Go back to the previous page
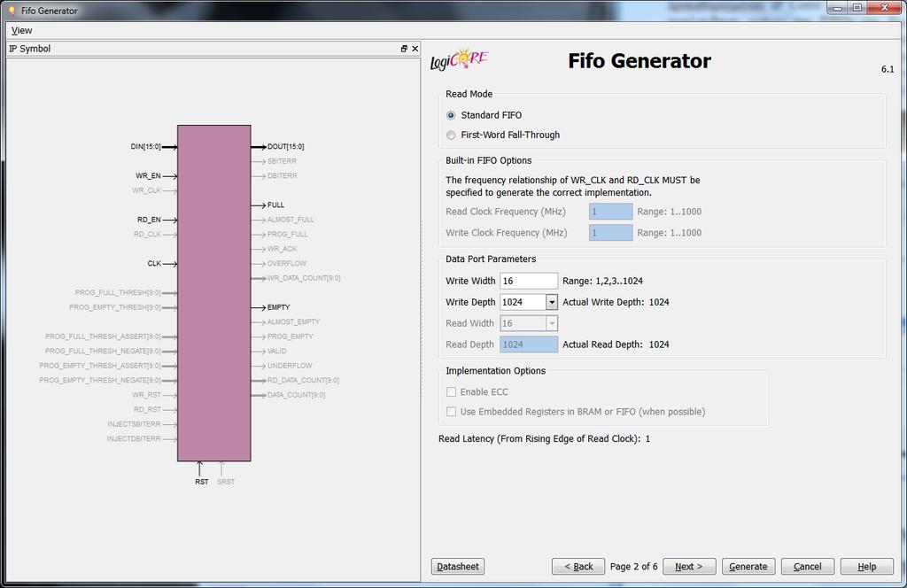907x588 pixels. point(578,567)
